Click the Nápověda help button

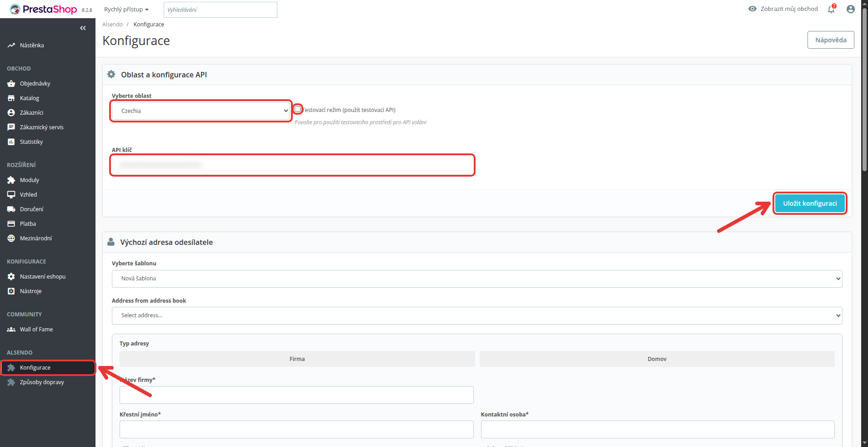coord(831,40)
